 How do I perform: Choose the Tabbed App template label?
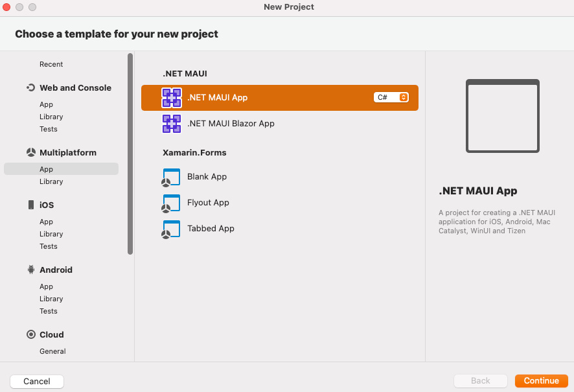pyautogui.click(x=211, y=229)
